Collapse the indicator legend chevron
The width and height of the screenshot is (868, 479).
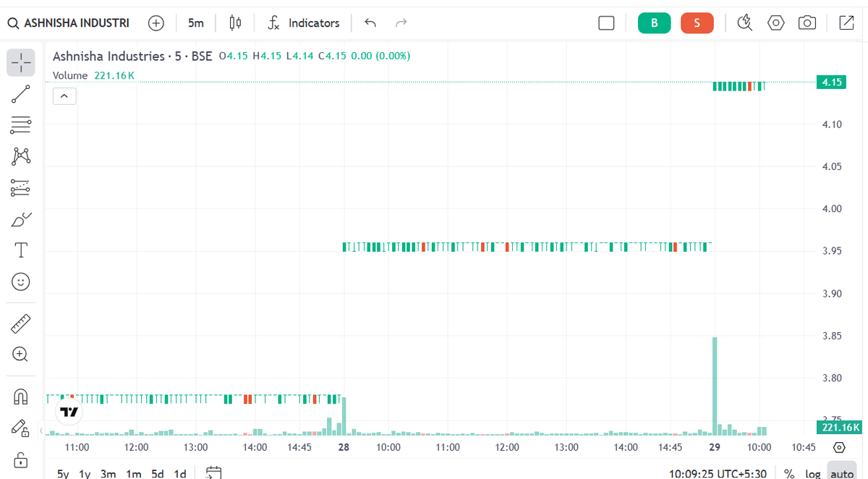coord(64,96)
